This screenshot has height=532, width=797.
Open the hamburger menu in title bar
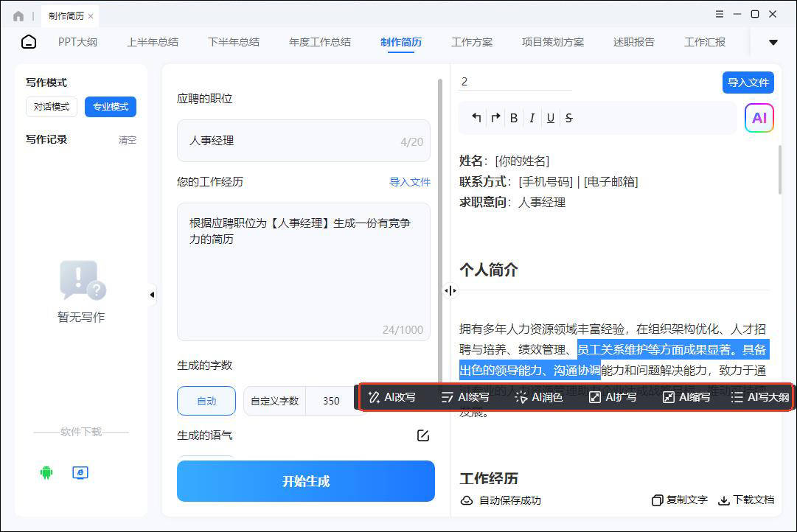[720, 15]
